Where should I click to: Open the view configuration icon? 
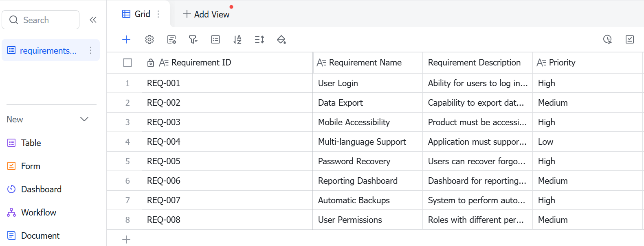coord(171,39)
